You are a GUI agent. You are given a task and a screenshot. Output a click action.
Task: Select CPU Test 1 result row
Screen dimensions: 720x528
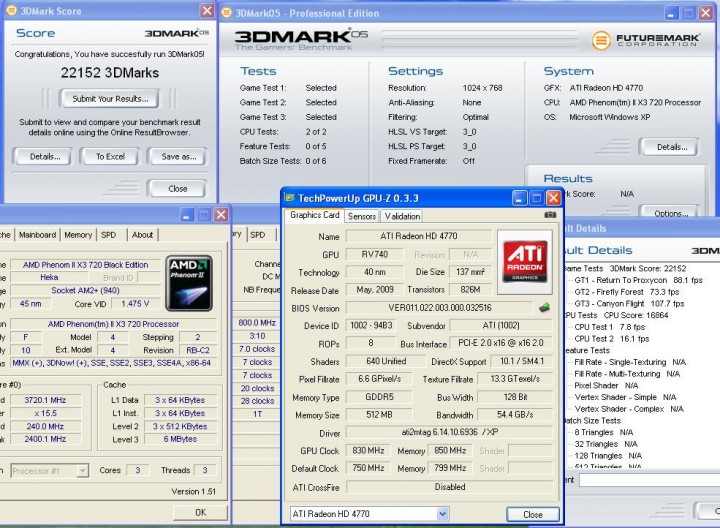point(609,327)
